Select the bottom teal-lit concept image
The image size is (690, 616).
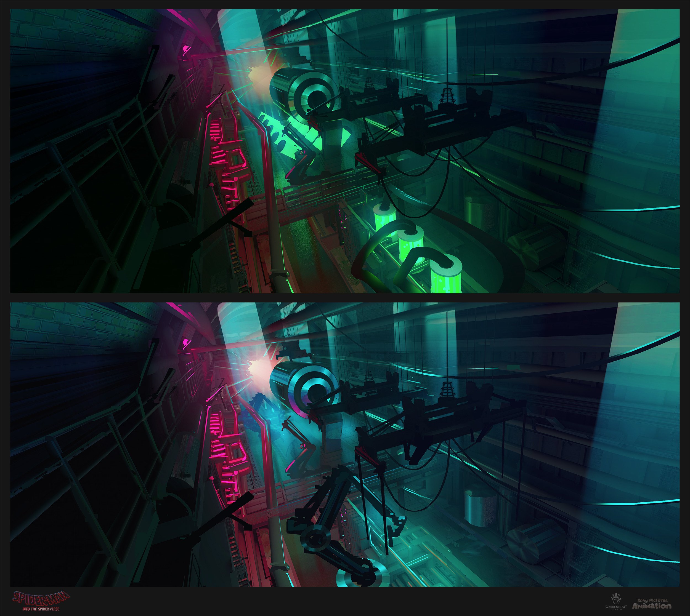point(345,444)
